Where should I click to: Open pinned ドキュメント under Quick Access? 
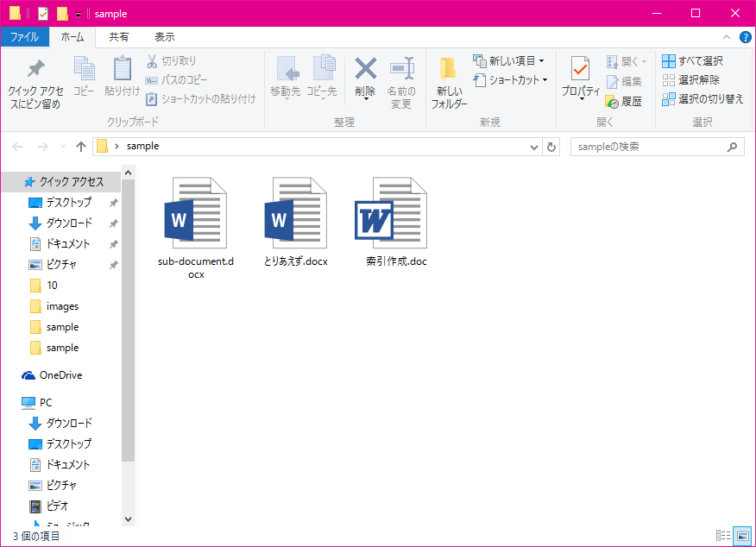60,244
